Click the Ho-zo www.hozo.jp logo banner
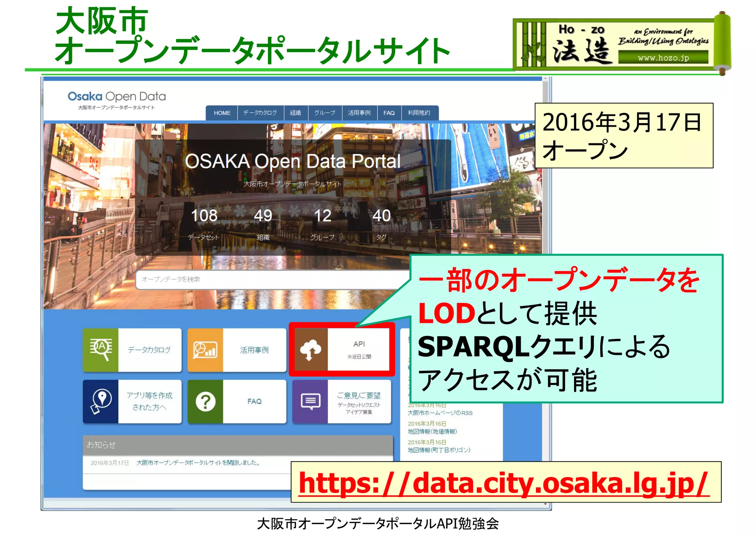756x535 pixels. [x=622, y=44]
